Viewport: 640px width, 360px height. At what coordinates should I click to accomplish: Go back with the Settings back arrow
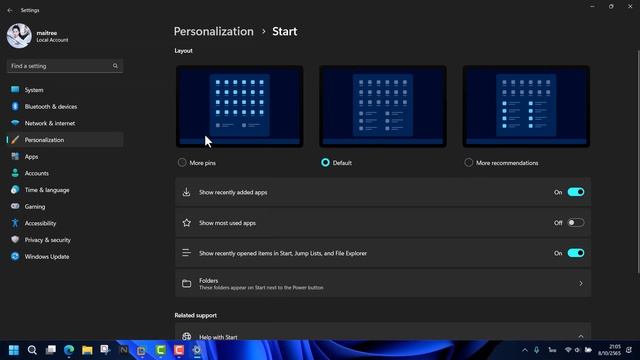coord(10,10)
